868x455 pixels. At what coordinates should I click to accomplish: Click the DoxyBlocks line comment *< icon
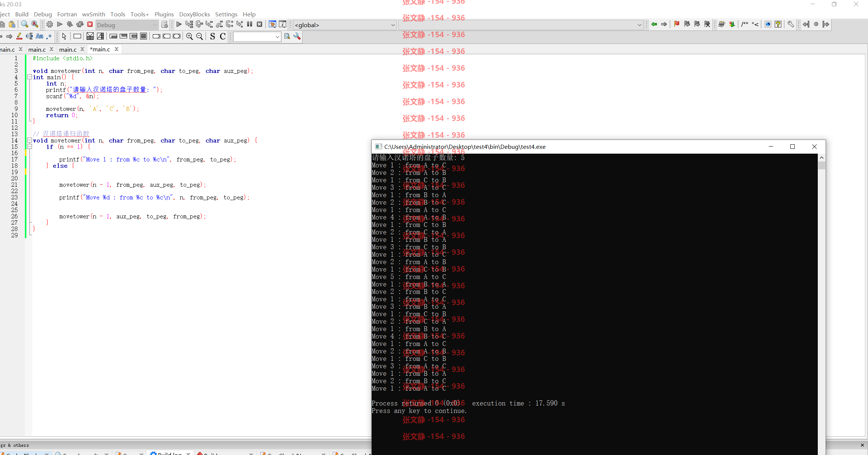(755, 25)
